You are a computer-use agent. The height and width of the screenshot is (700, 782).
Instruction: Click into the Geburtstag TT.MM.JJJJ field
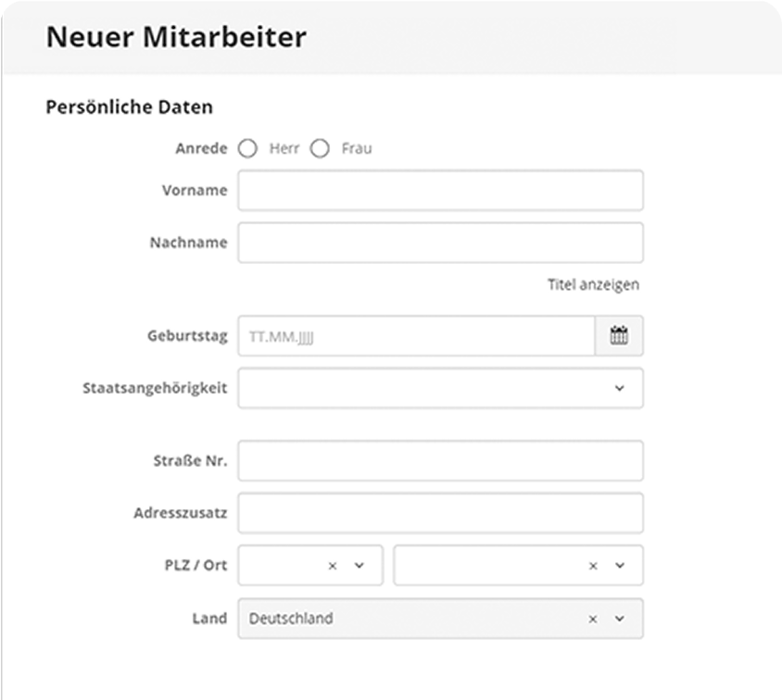click(415, 336)
